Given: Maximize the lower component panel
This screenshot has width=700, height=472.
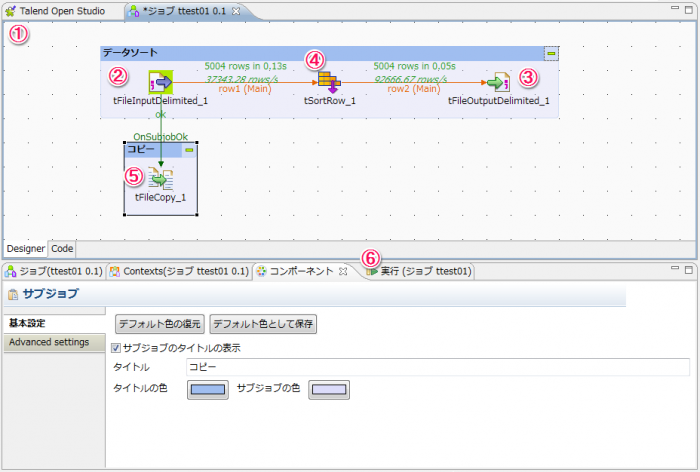Looking at the screenshot, I should point(689,270).
